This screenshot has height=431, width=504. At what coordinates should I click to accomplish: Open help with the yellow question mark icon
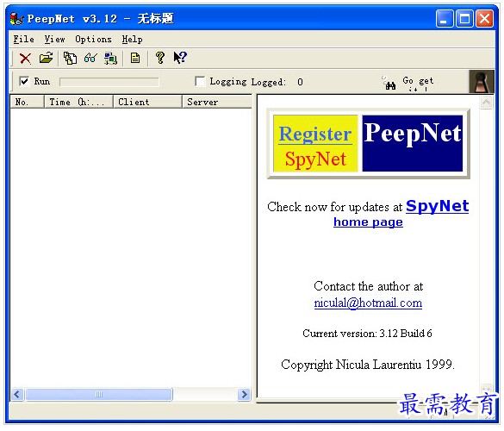(x=159, y=58)
